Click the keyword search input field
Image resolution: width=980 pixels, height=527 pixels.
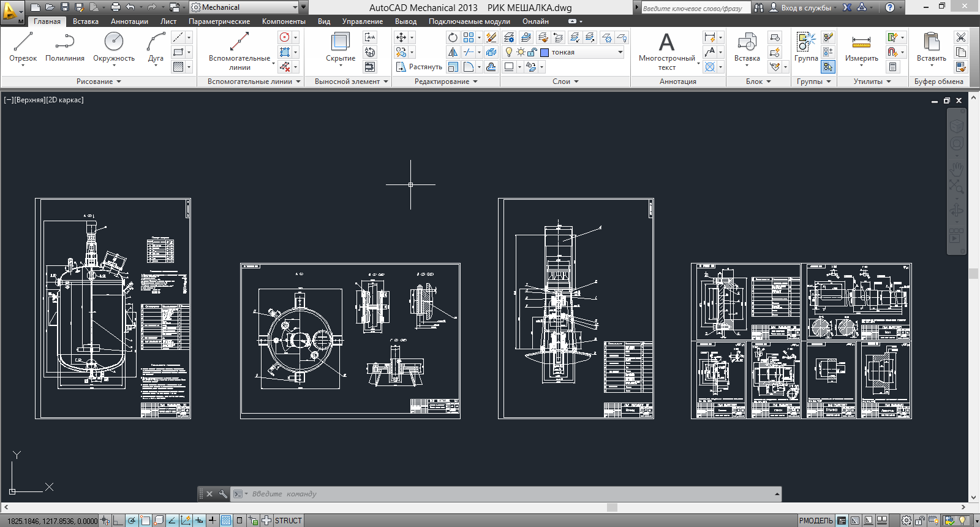point(695,8)
